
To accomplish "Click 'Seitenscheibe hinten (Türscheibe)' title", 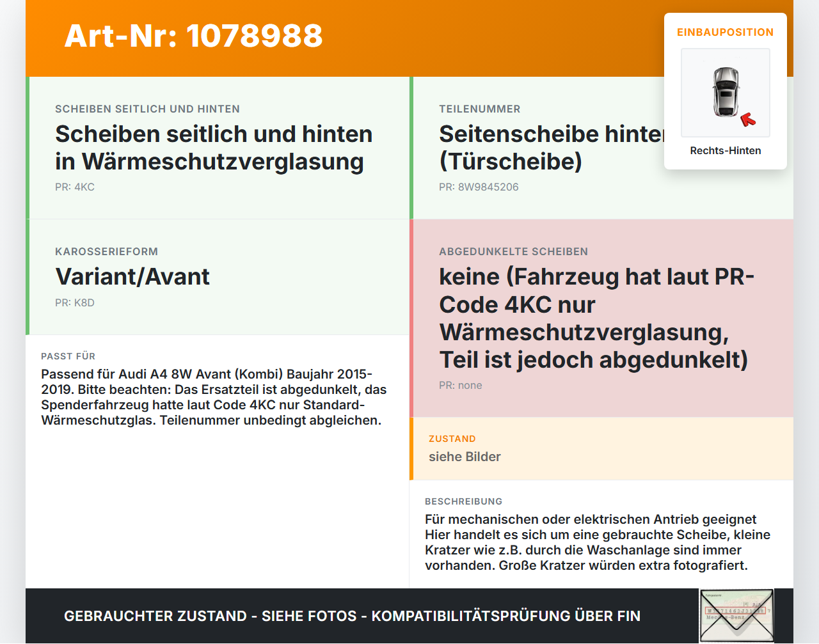I will tap(552, 148).
